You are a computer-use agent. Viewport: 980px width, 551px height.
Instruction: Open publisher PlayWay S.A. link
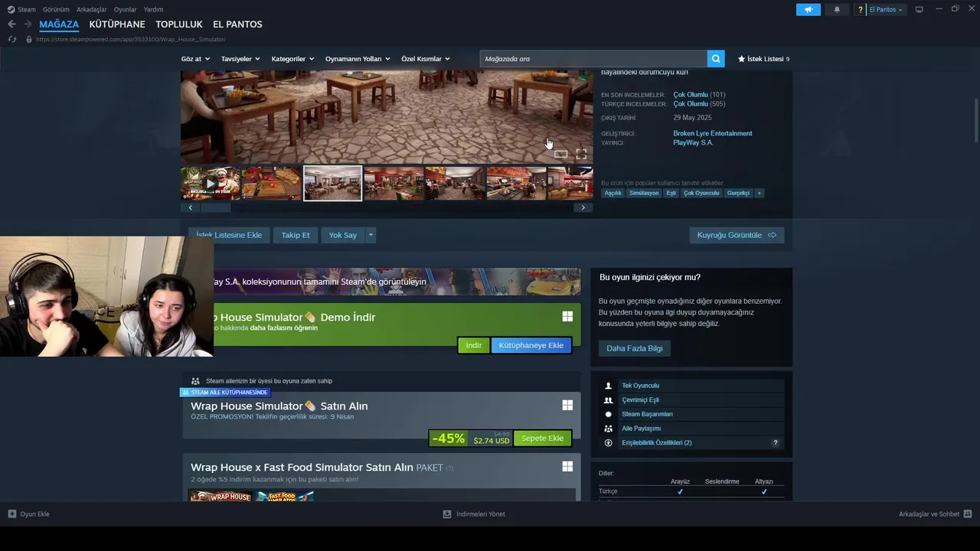[x=693, y=142]
